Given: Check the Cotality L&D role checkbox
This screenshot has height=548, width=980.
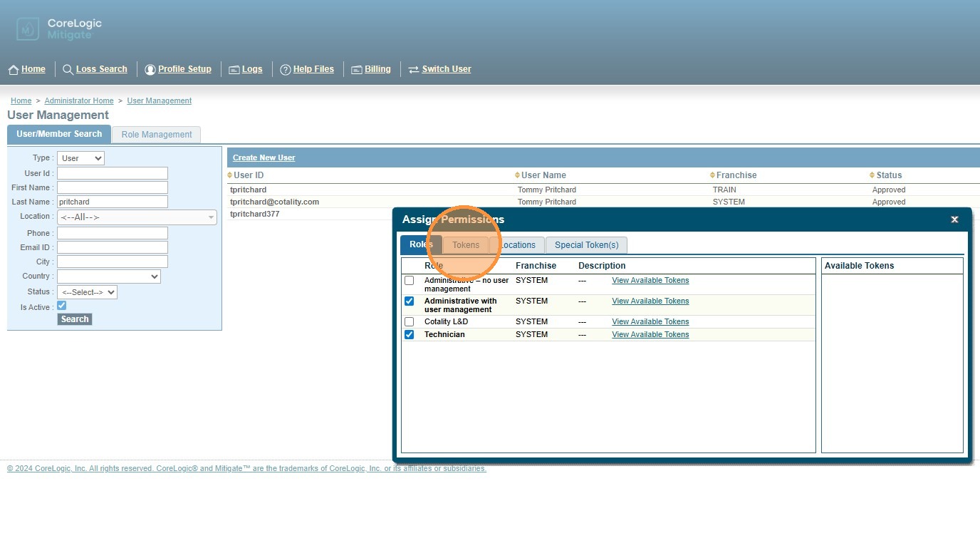Looking at the screenshot, I should (409, 322).
